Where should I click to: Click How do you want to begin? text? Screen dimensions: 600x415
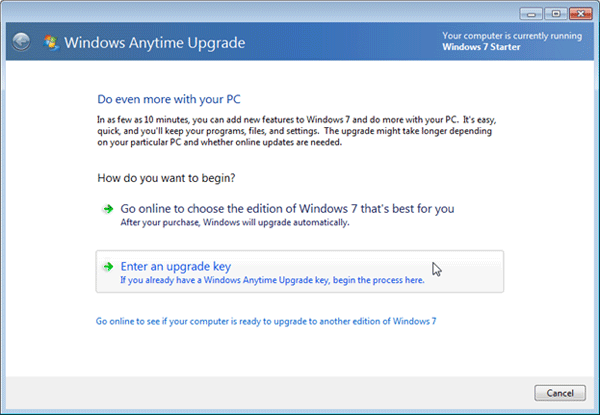[166, 178]
